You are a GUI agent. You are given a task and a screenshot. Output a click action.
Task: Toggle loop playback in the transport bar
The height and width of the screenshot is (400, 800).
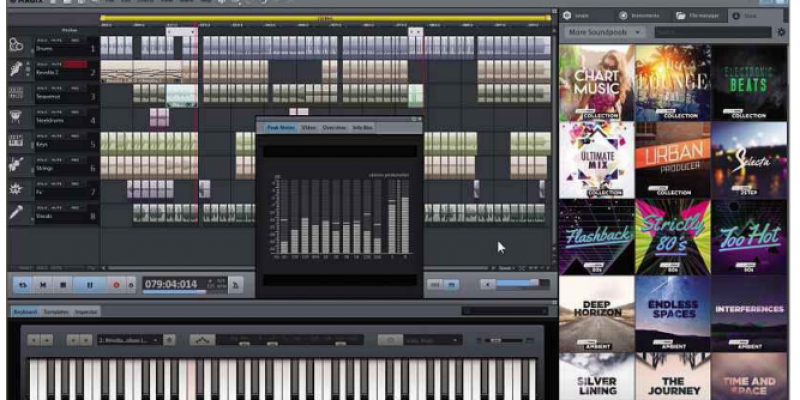coord(22,285)
